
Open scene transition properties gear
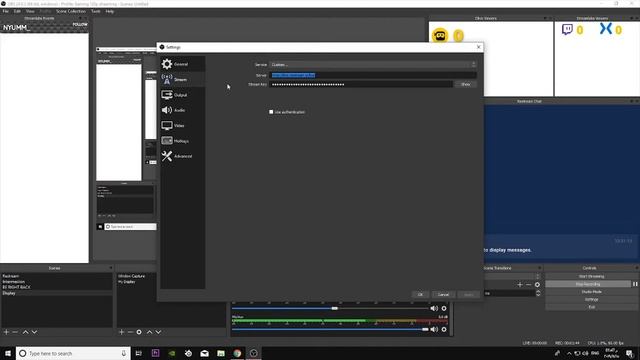point(537,284)
